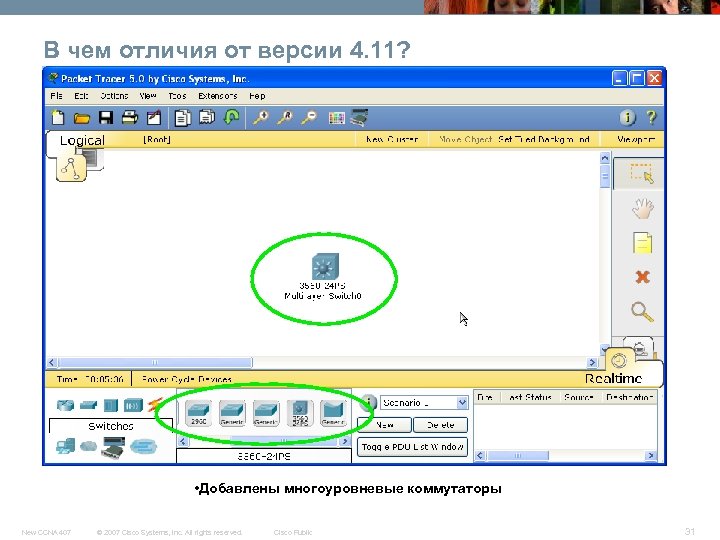This screenshot has height=540, width=720.
Task: Select Multilayer Switch0 on the workspace
Action: coord(325,266)
